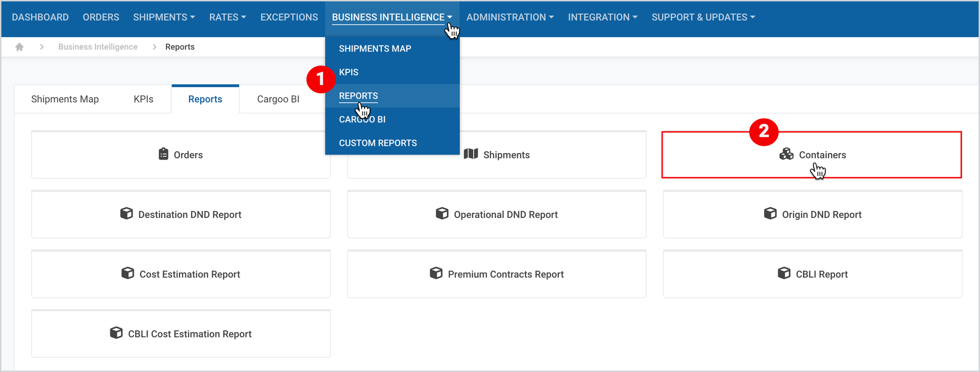Screen dimensions: 980x372
Task: Open Exceptions from top navigation
Action: pos(289,17)
